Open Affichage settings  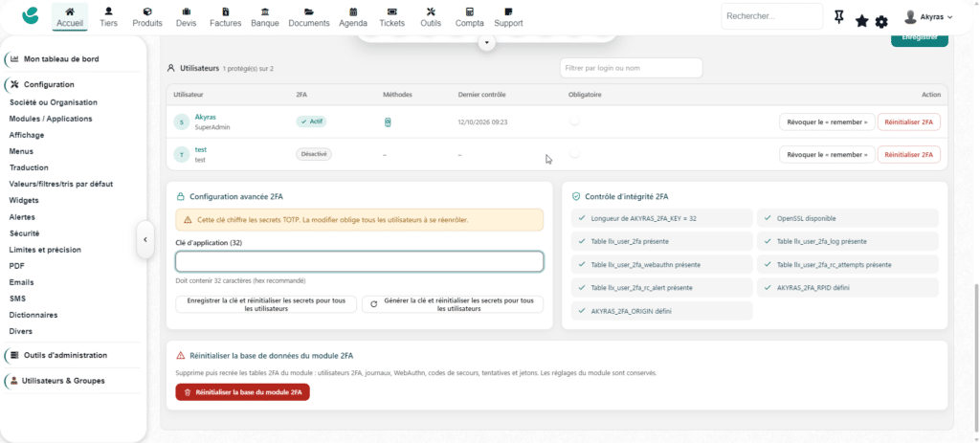26,135
